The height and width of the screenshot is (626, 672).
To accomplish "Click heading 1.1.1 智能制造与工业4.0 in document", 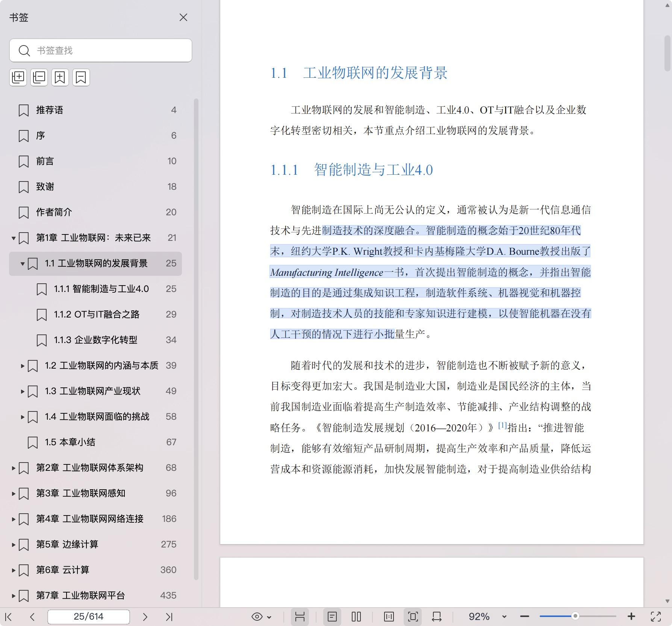I will [351, 170].
